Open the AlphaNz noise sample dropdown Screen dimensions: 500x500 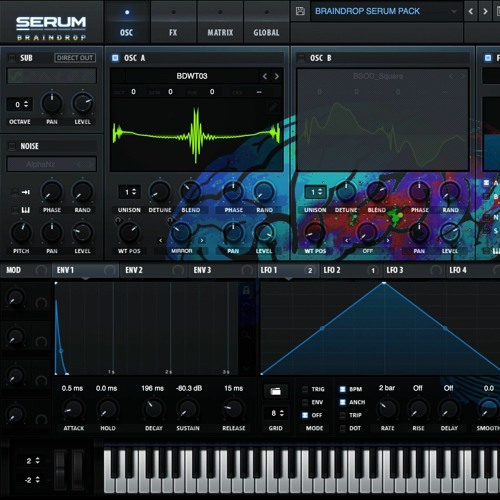(x=52, y=164)
